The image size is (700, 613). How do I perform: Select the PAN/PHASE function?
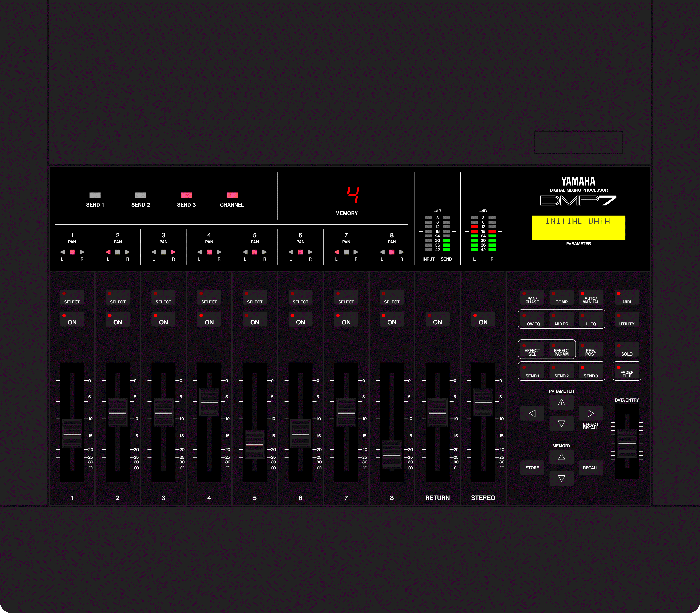532,297
